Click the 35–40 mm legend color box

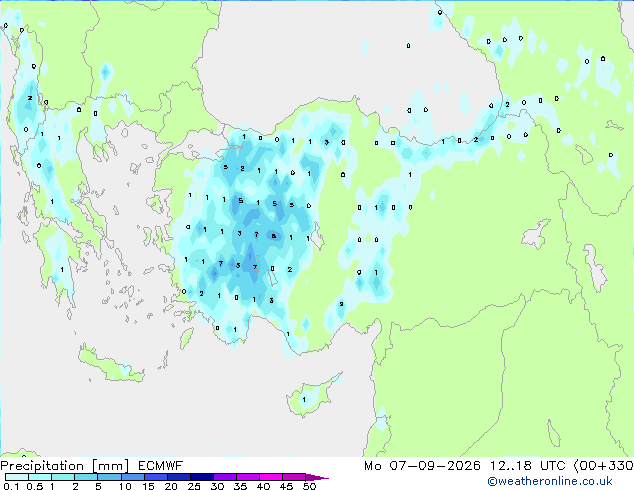point(247,477)
